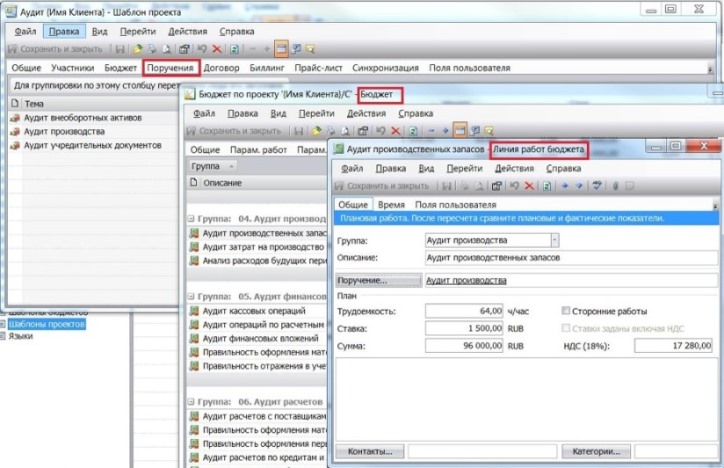724x468 pixels.
Task: Click the НДС (18%) field showing 17 280,00
Action: [x=673, y=345]
